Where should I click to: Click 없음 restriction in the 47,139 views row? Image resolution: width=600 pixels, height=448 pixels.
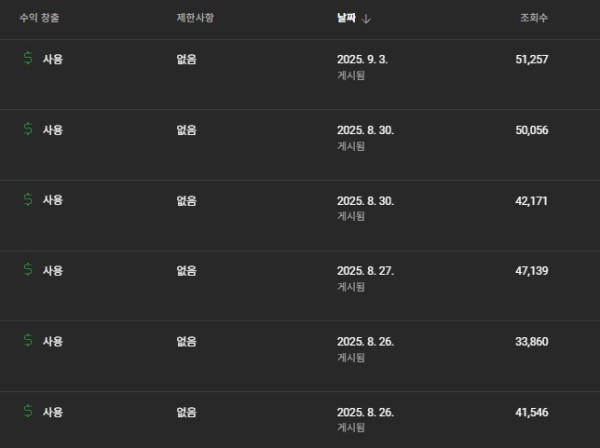(186, 270)
